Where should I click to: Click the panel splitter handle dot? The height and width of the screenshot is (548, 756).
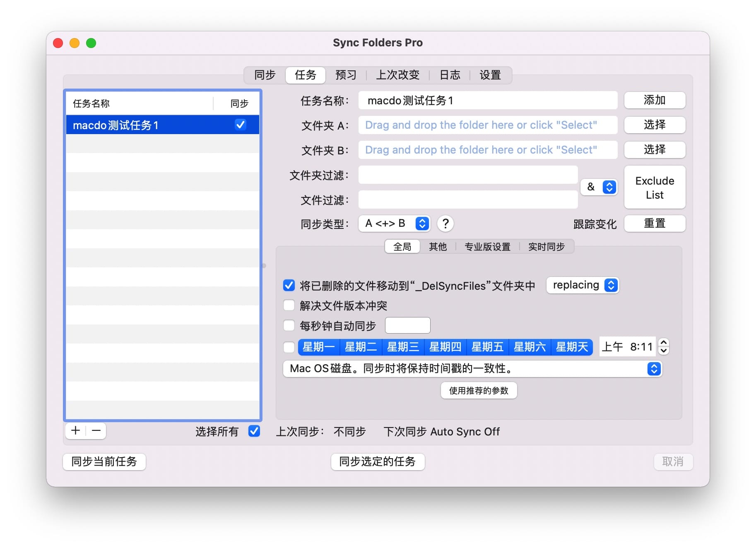tap(264, 266)
